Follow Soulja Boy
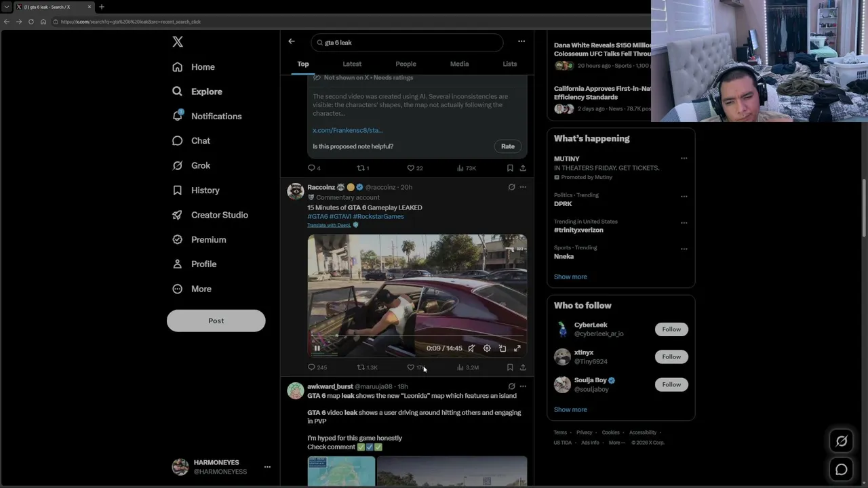This screenshot has width=868, height=488. 671,384
